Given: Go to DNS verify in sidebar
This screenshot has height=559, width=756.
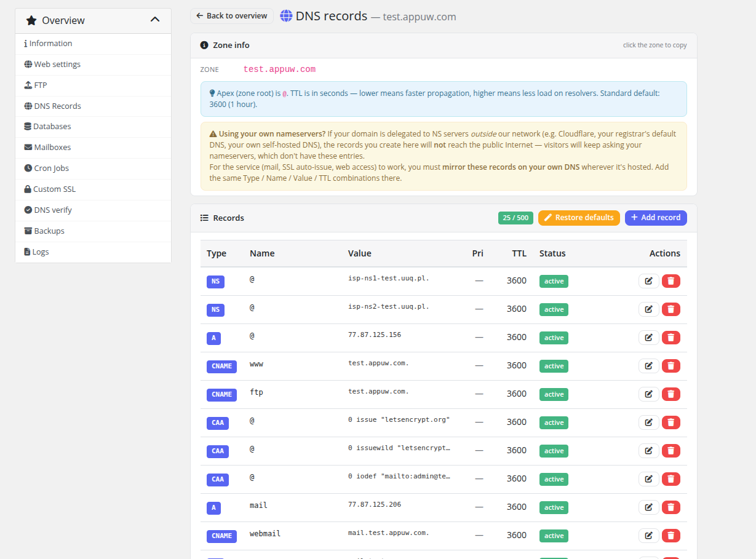Looking at the screenshot, I should 93,210.
